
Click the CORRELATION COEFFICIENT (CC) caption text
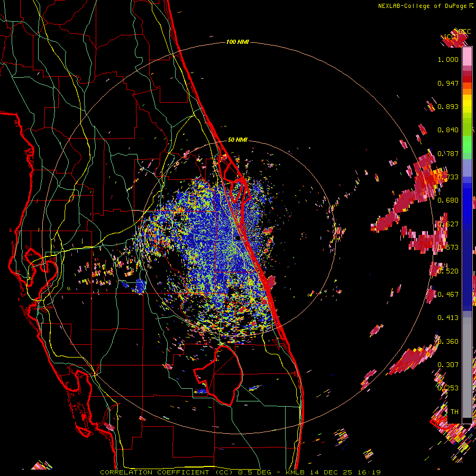coord(167,472)
